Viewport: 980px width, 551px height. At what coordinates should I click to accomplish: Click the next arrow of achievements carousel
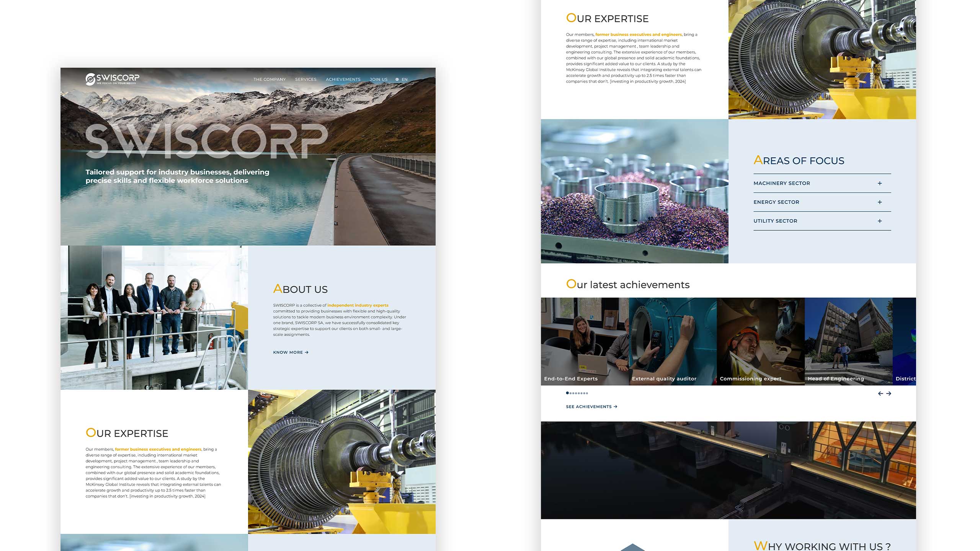(889, 393)
